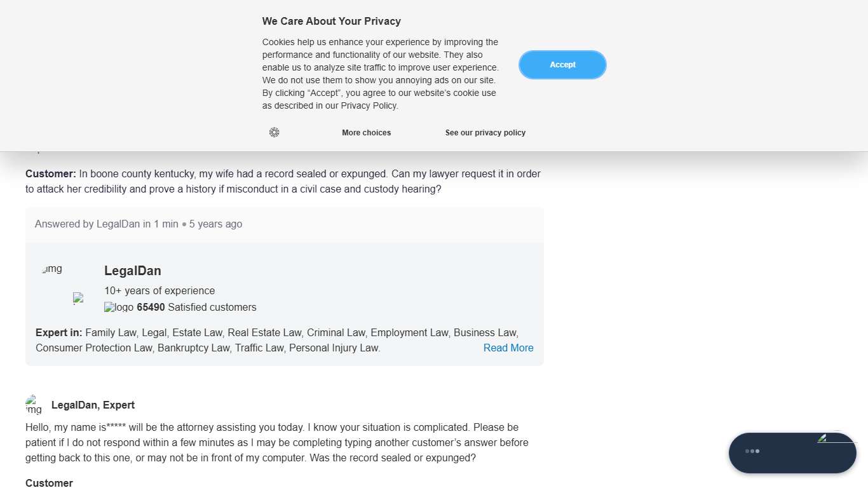Click the small badge image under profile photo
This screenshot has width=868, height=488.
(78, 298)
